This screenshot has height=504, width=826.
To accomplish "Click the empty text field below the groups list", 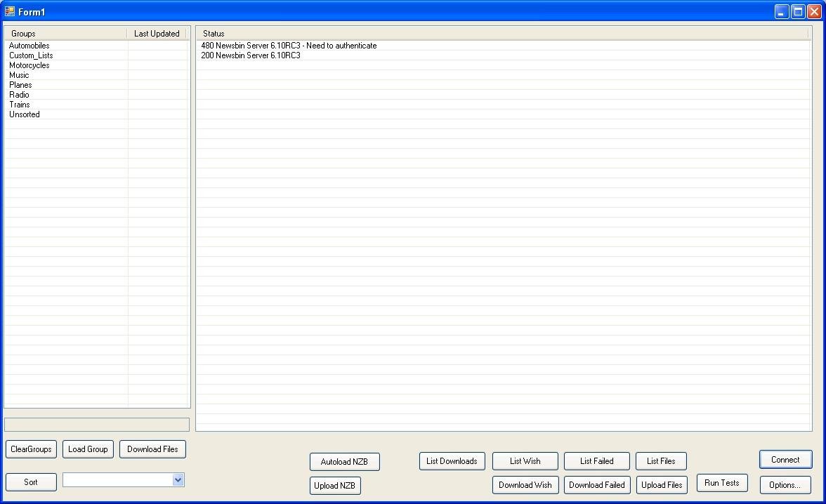I will tap(97, 425).
